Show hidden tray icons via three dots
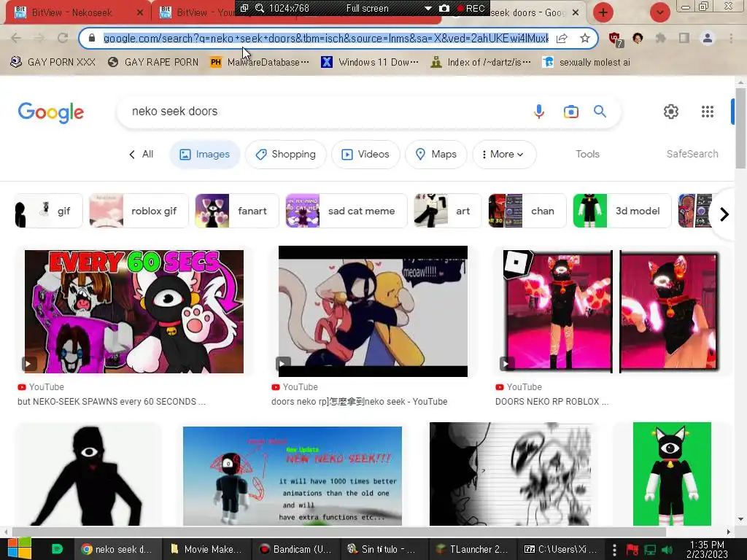The height and width of the screenshot is (560, 747). point(614,550)
